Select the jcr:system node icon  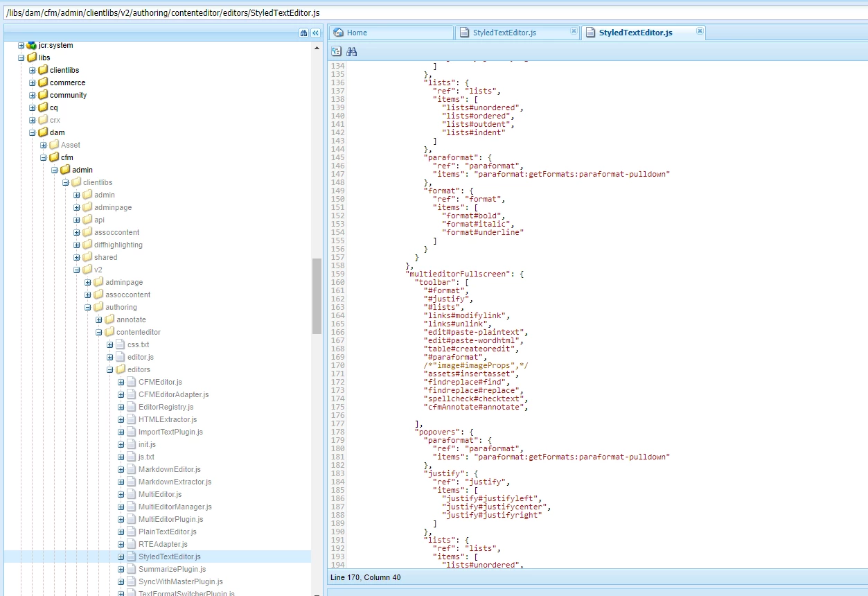tap(32, 45)
